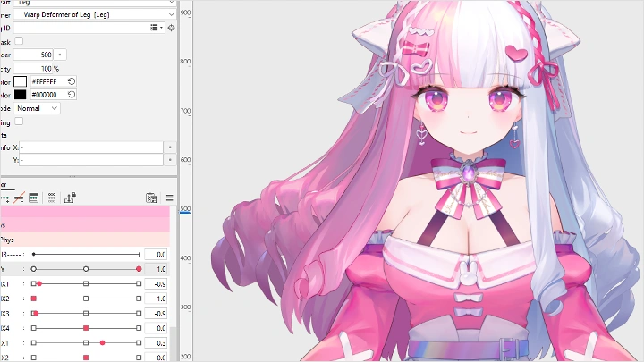Viewport: 644px width, 362px height.
Task: Click the 500 mark on the vertical ruler
Action: [x=185, y=209]
